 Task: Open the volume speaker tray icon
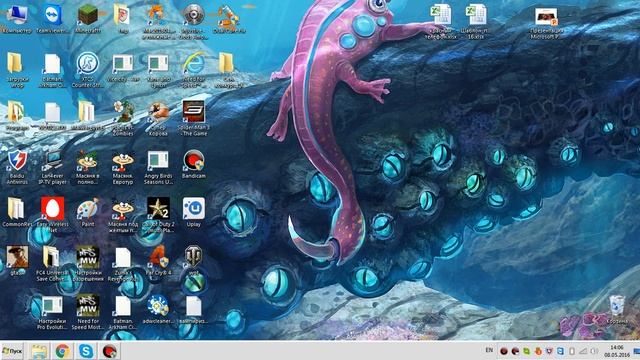click(594, 351)
